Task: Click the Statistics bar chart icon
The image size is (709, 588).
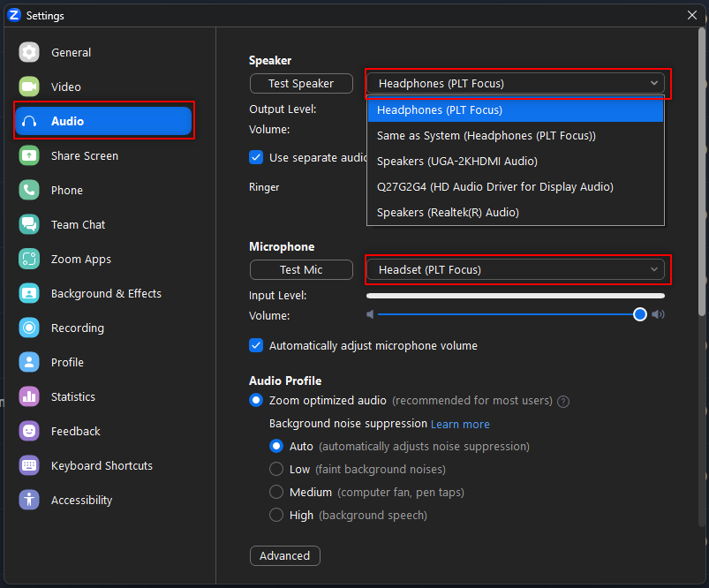Action: pos(29,396)
